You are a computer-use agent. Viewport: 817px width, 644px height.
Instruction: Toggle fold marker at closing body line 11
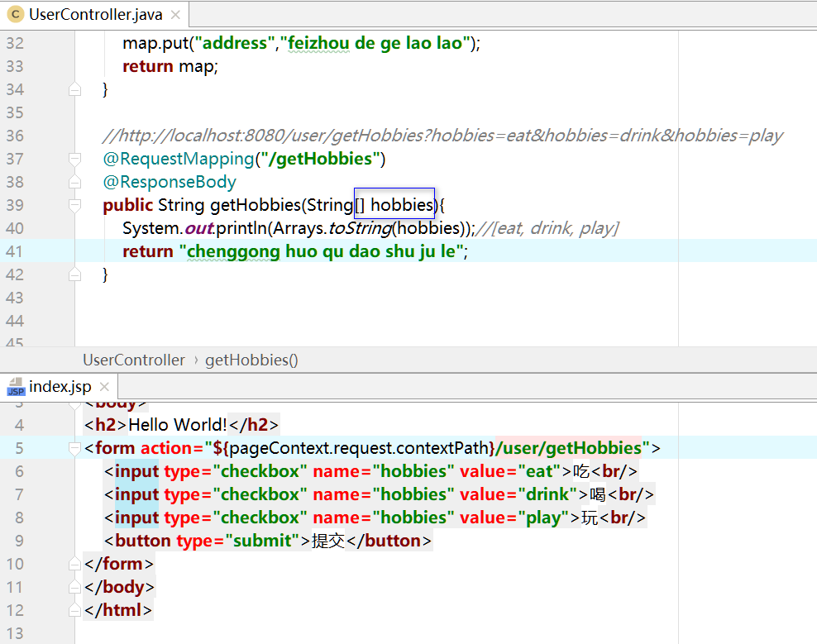point(74,587)
